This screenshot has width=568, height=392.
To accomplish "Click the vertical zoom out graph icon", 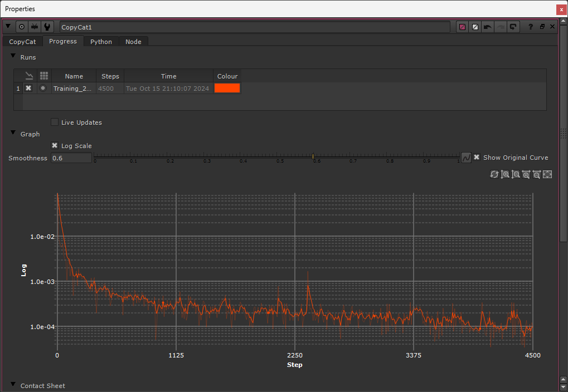I will click(x=516, y=174).
